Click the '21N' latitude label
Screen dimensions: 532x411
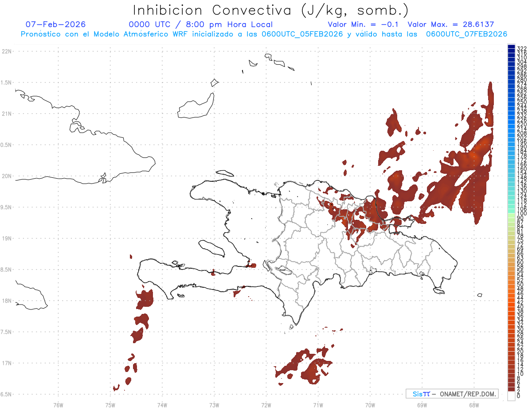(x=7, y=114)
